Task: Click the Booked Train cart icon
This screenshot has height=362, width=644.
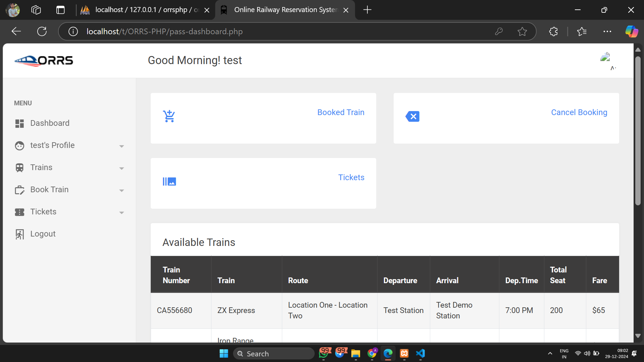Action: coord(169,116)
